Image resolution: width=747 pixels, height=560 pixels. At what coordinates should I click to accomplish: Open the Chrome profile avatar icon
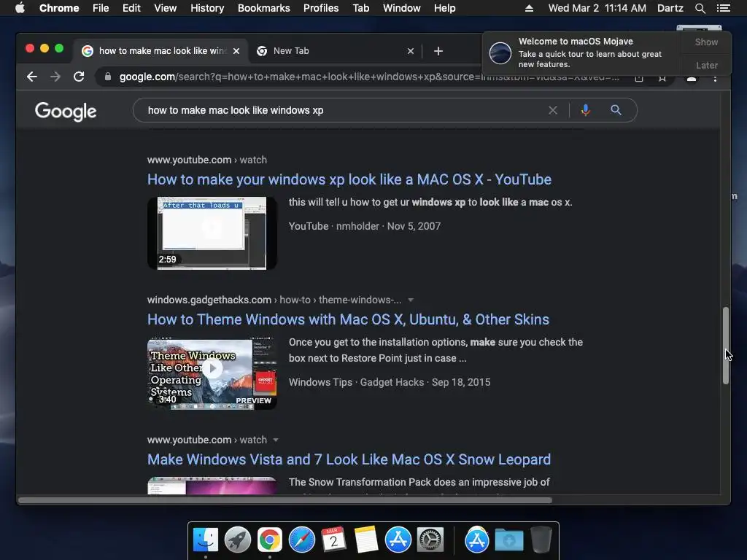point(692,79)
